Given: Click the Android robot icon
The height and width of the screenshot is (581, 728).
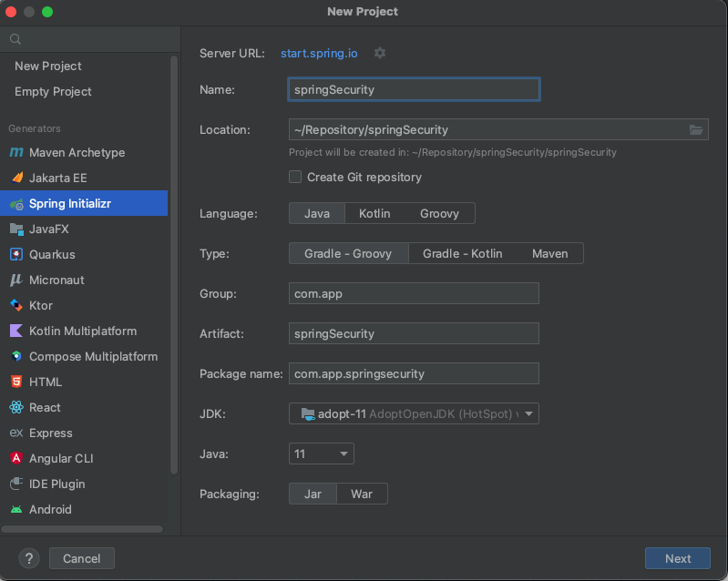Looking at the screenshot, I should pos(16,510).
